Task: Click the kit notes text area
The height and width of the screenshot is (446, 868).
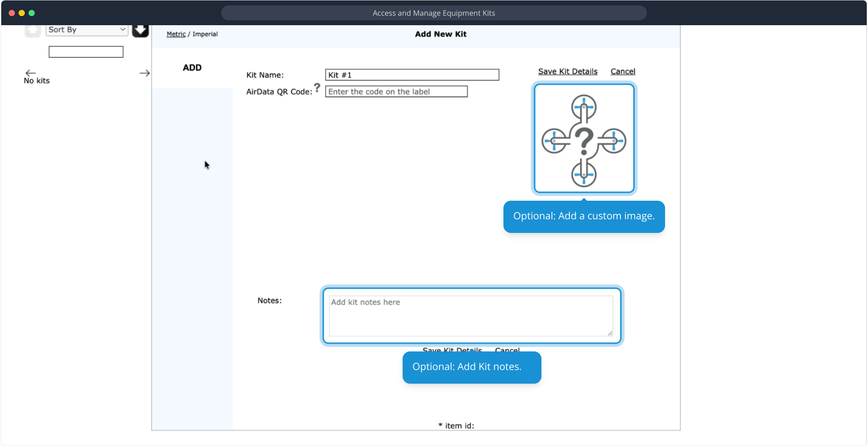Action: coord(470,316)
